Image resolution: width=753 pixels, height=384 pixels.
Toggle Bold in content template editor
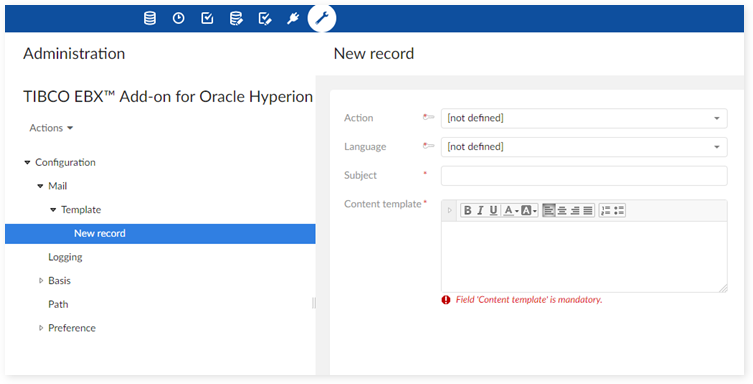click(x=467, y=210)
